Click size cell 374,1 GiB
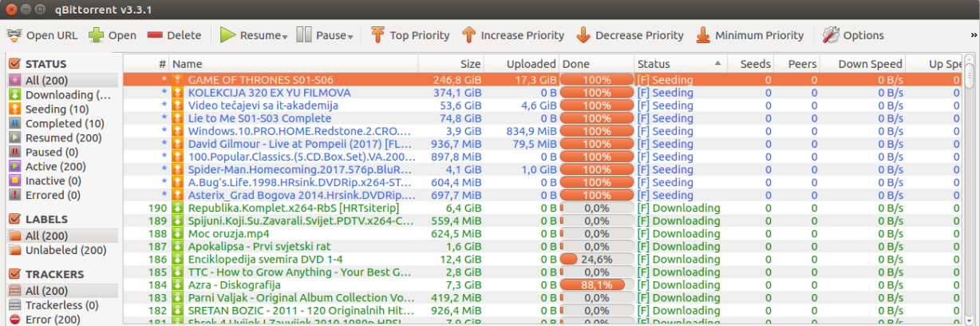 click(457, 93)
